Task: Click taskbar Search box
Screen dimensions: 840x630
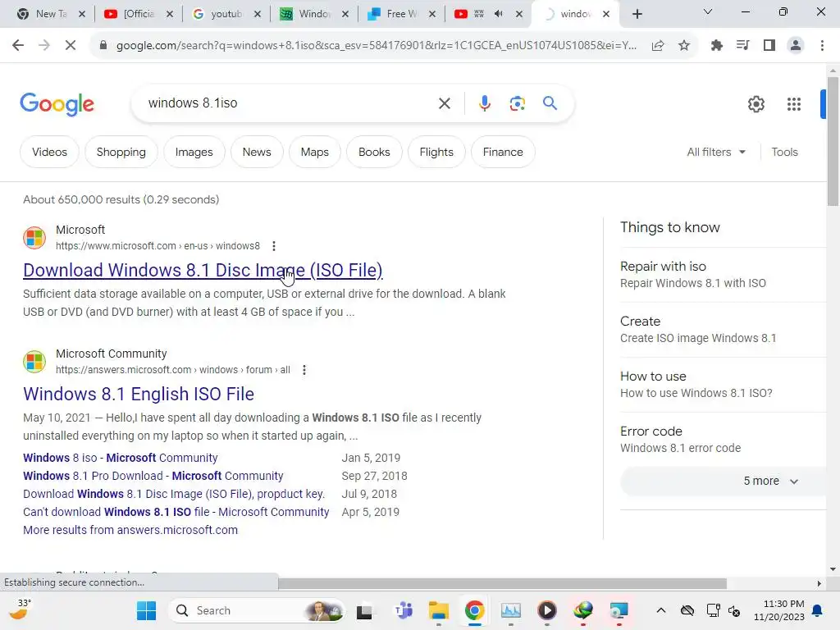Action: 256,610
